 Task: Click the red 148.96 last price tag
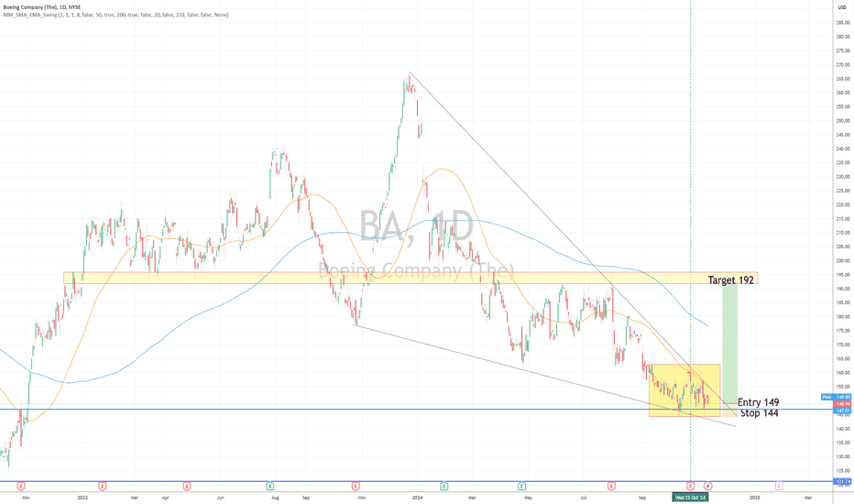pyautogui.click(x=842, y=404)
